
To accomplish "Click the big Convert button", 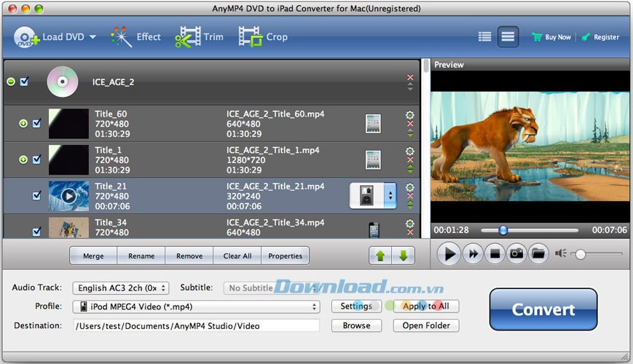I will 543,309.
